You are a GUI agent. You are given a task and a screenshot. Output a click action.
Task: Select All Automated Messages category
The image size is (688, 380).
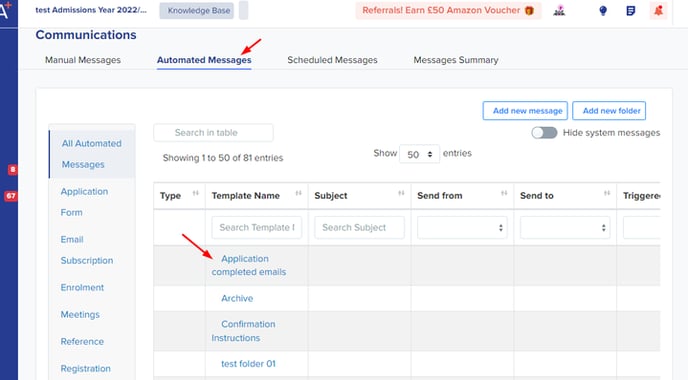tap(92, 154)
